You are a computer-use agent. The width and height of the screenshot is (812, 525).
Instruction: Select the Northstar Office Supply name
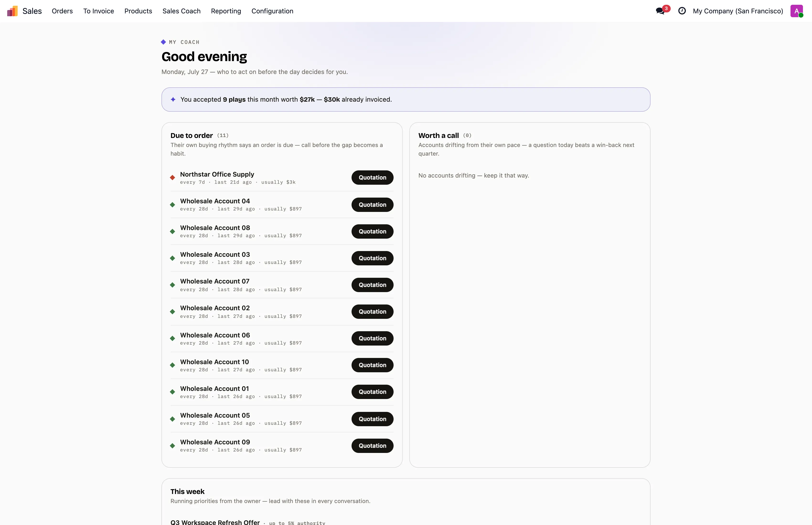click(x=217, y=174)
